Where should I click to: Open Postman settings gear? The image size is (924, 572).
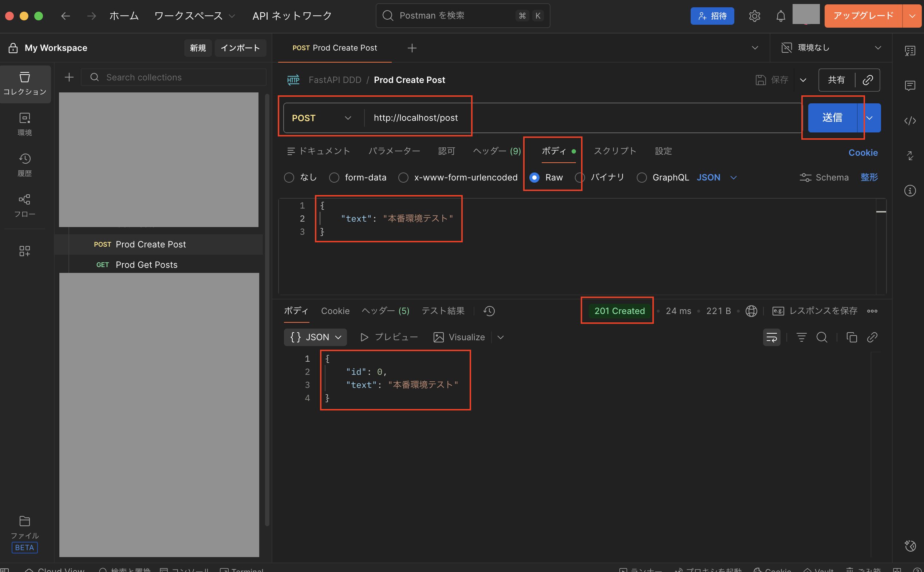pos(754,16)
